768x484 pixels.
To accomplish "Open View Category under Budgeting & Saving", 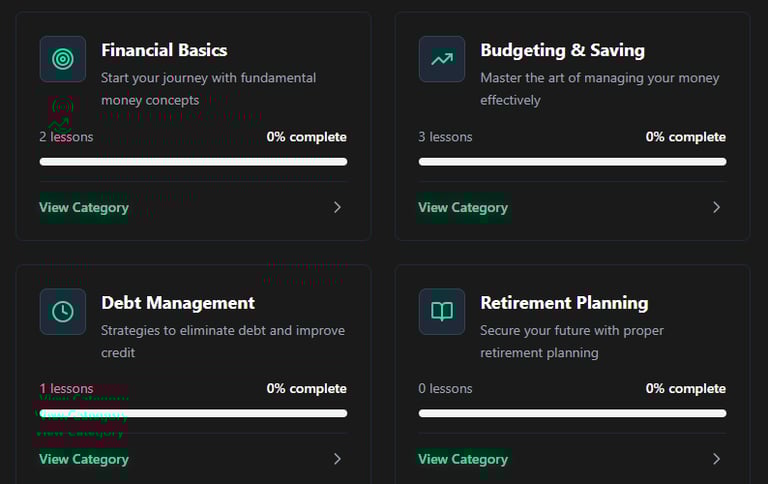I will pos(463,207).
